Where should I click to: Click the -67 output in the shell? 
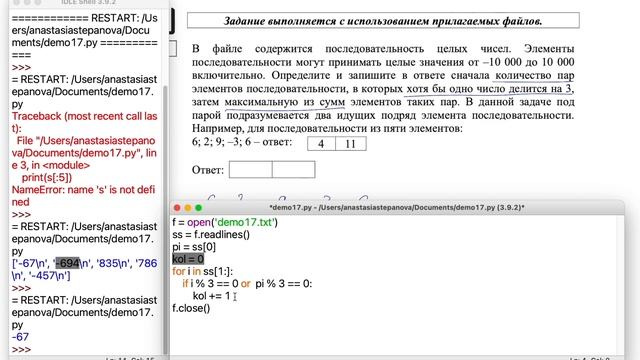20,337
